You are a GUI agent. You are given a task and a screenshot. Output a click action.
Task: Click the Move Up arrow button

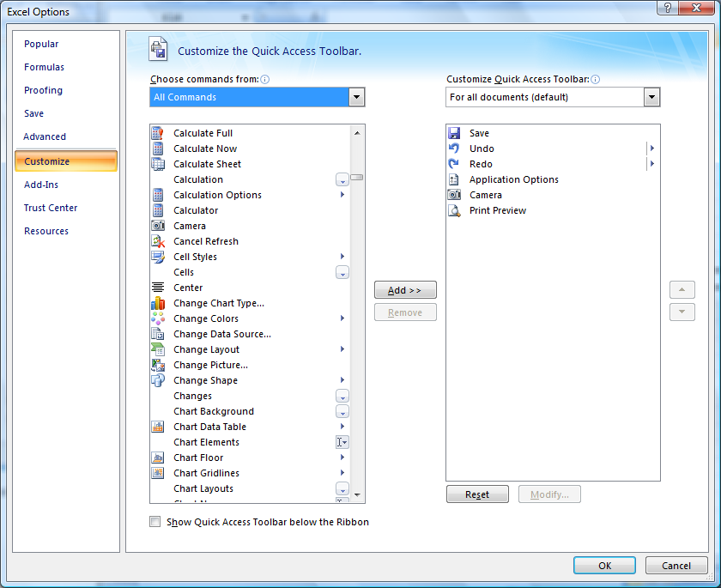coord(682,289)
